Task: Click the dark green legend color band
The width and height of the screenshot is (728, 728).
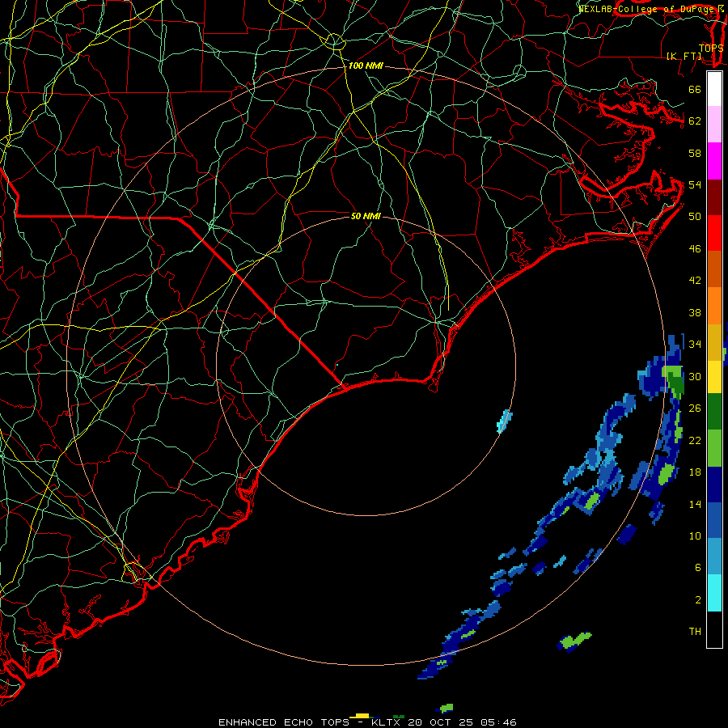Action: tap(714, 412)
